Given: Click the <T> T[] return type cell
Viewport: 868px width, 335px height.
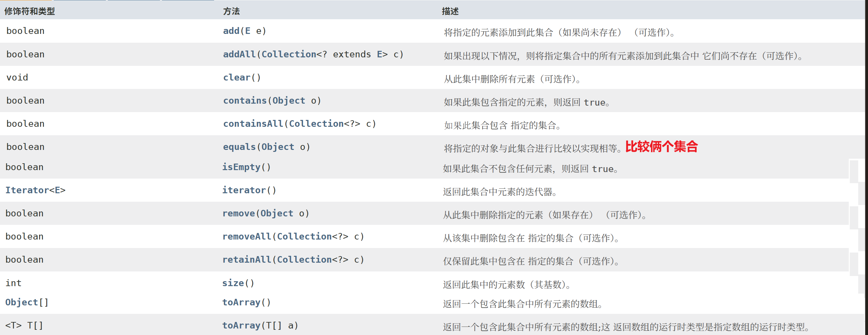Looking at the screenshot, I should point(24,326).
